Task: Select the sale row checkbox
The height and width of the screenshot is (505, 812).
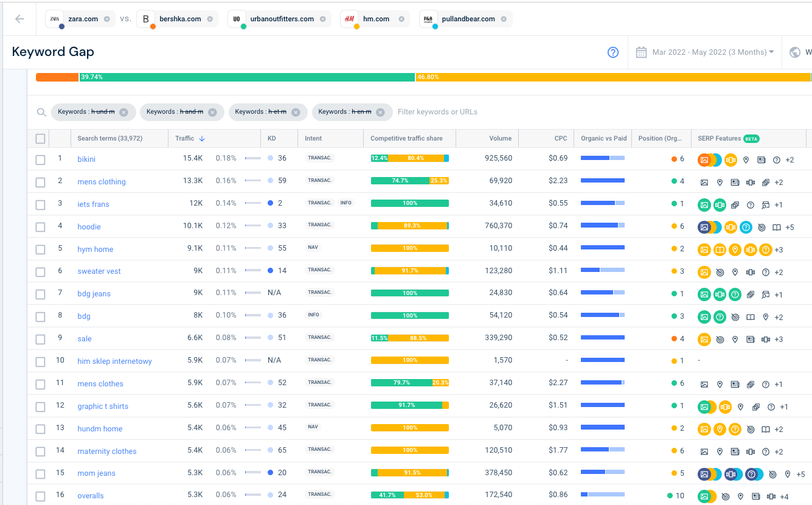Action: (x=40, y=340)
